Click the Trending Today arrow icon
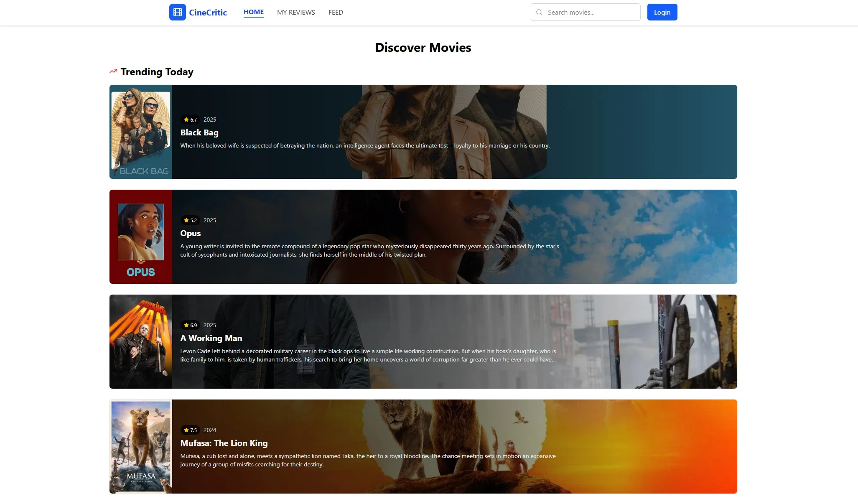Image resolution: width=858 pixels, height=504 pixels. pos(113,71)
